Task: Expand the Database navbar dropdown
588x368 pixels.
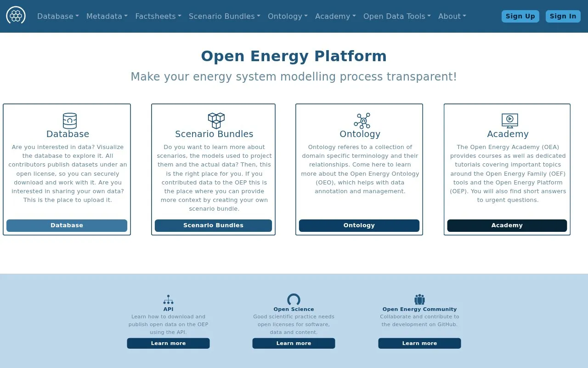Action: tap(58, 16)
